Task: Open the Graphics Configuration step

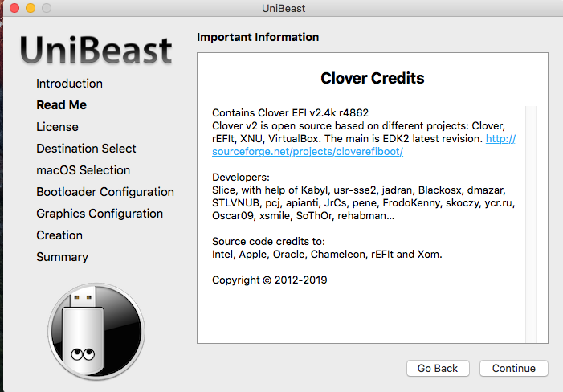Action: point(100,214)
